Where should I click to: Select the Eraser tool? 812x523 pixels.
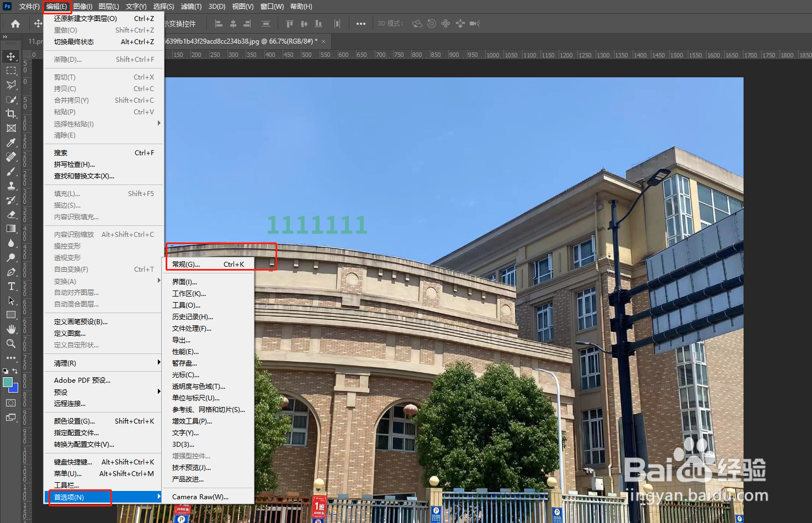[x=11, y=214]
